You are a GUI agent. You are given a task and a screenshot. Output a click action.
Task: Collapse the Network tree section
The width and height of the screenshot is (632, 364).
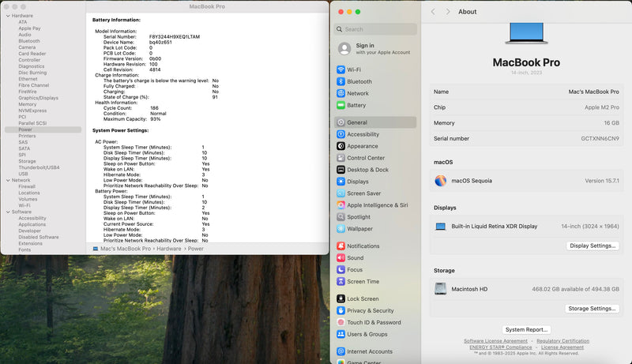pyautogui.click(x=7, y=180)
